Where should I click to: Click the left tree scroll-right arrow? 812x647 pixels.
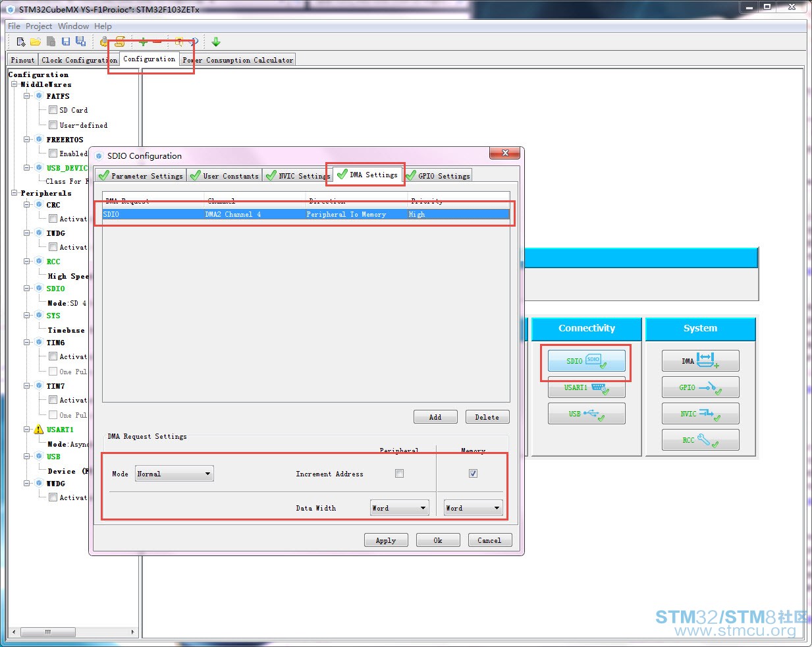coord(133,632)
